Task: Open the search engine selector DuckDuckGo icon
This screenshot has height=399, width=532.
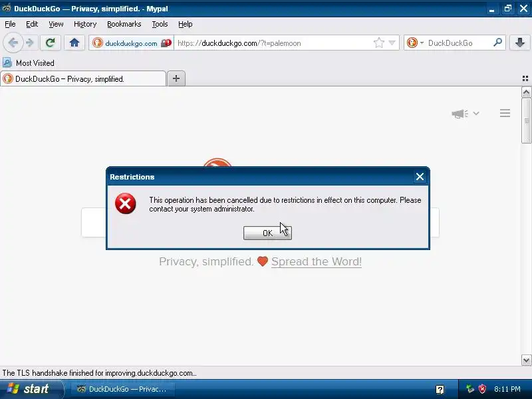Action: coord(412,43)
